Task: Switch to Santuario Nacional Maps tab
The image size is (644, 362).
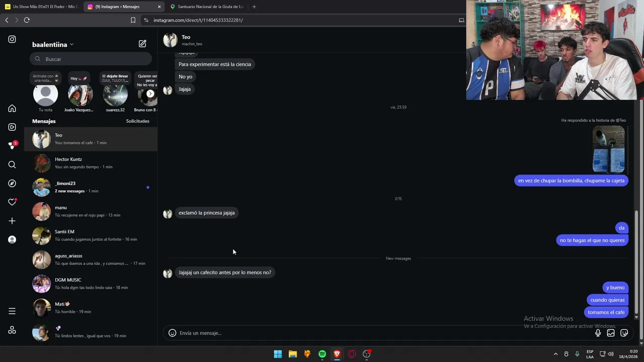Action: (206, 7)
